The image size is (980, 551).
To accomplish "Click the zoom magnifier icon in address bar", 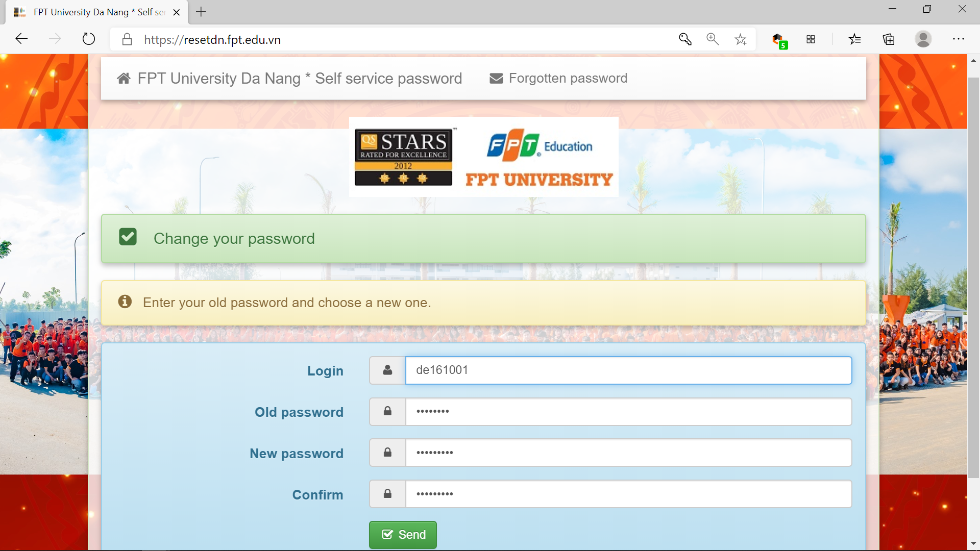I will [x=713, y=39].
